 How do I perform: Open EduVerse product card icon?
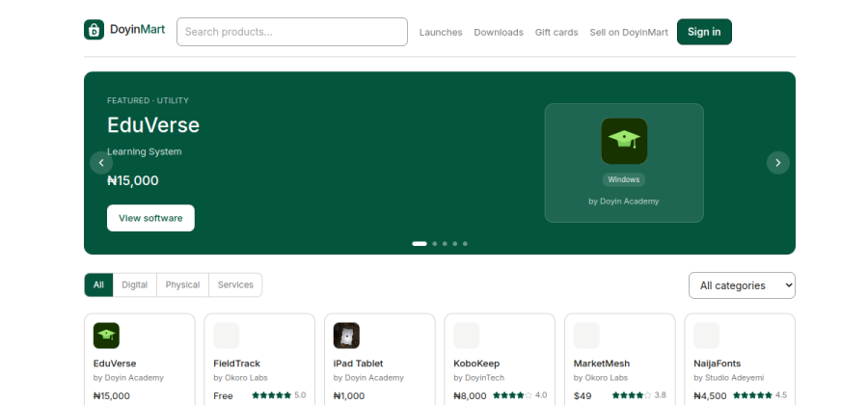pyautogui.click(x=106, y=336)
